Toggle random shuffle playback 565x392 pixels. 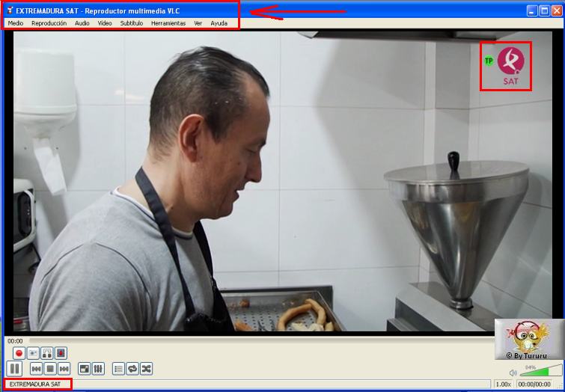point(146,369)
